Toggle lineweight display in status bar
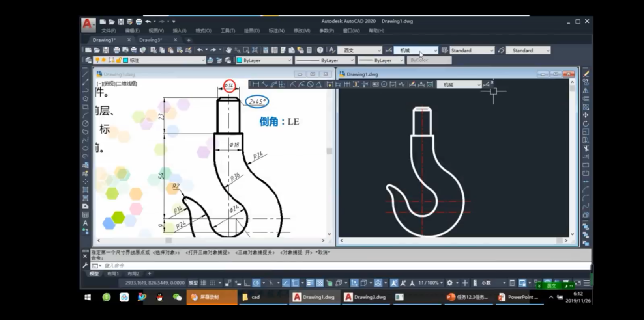 tap(310, 283)
